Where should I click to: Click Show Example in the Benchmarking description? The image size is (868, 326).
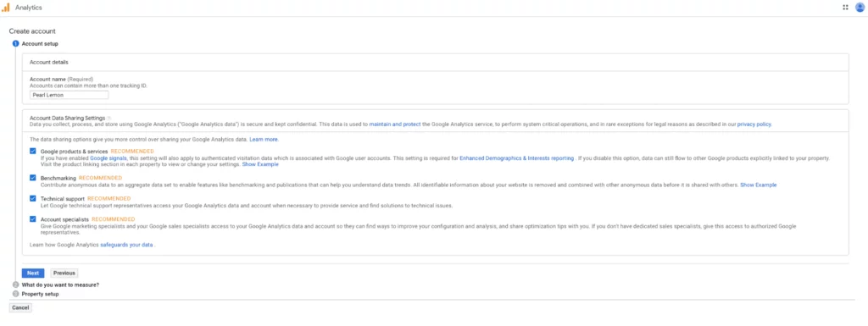[x=759, y=185]
